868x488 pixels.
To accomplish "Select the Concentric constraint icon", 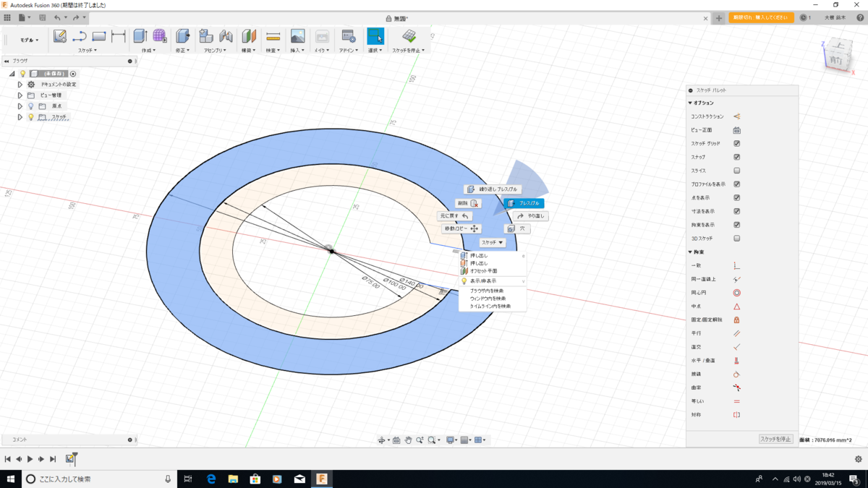I will click(737, 293).
